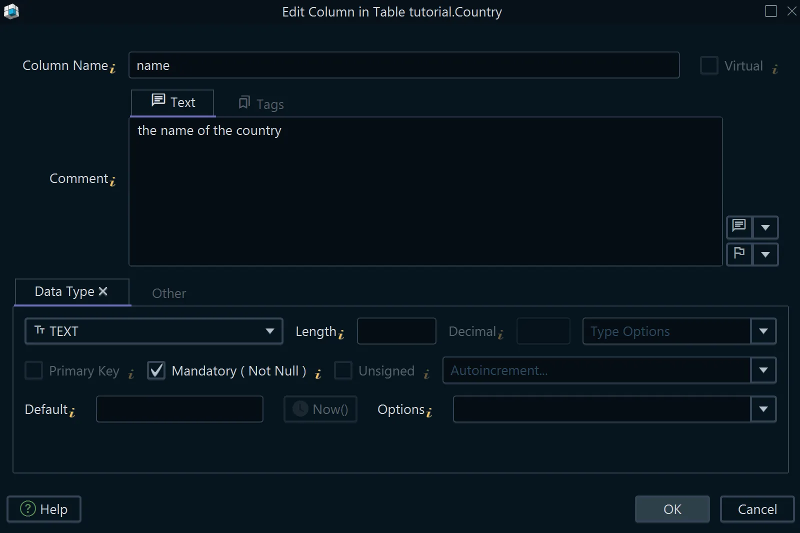Click the Length info icon
Viewport: 800px width, 533px height.
[341, 335]
